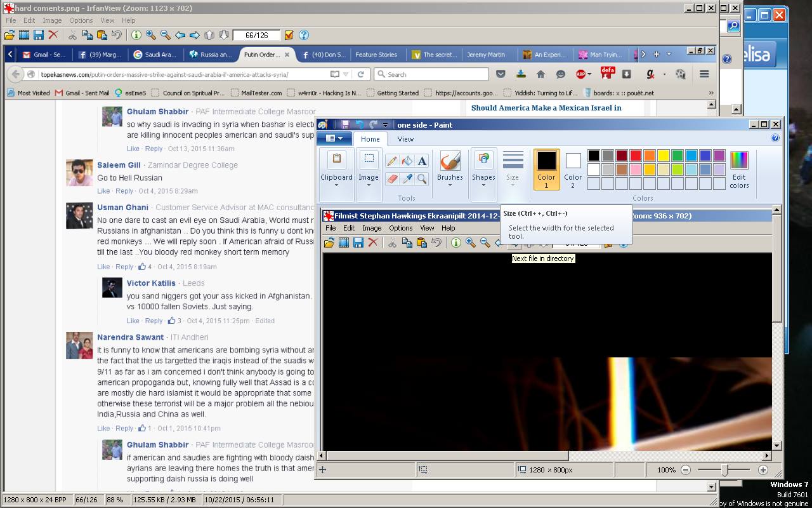Open Firefox tab Russia an...

coord(211,55)
